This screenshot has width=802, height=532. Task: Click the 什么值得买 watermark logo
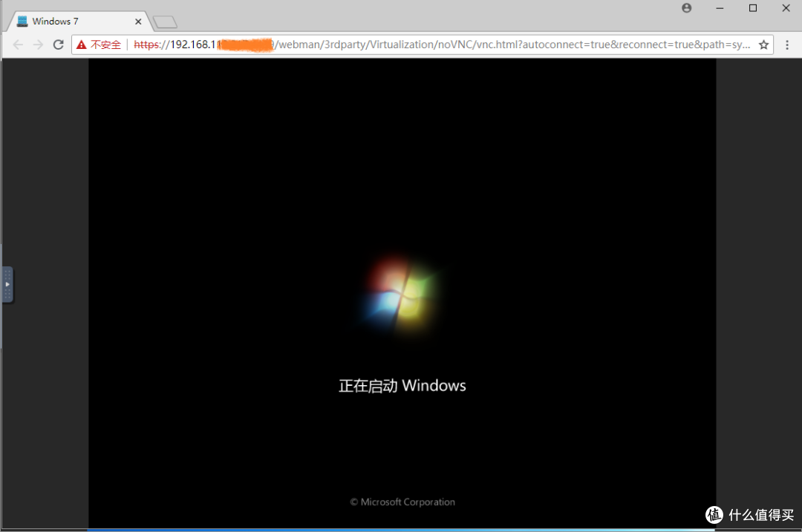pyautogui.click(x=750, y=515)
